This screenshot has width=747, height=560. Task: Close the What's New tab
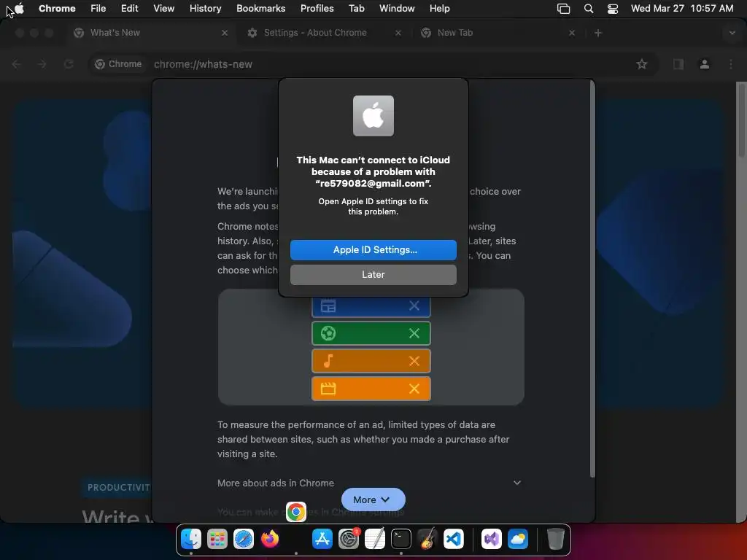(x=225, y=33)
